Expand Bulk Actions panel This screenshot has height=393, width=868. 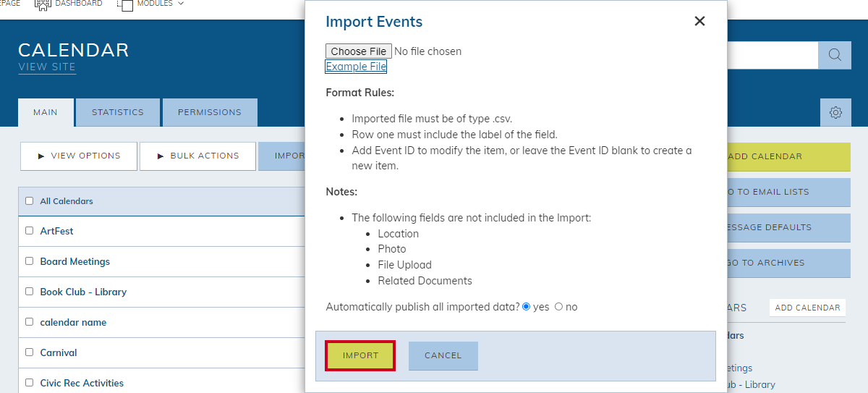(197, 156)
